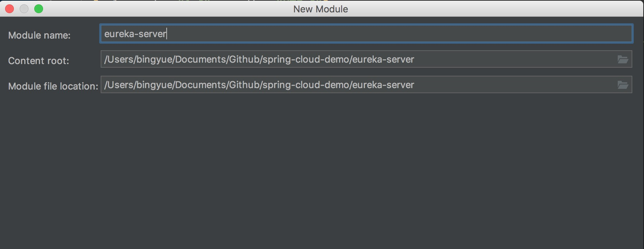Screen dimensions: 644x249
Task: Click the "New Module" window title
Action: (x=321, y=9)
